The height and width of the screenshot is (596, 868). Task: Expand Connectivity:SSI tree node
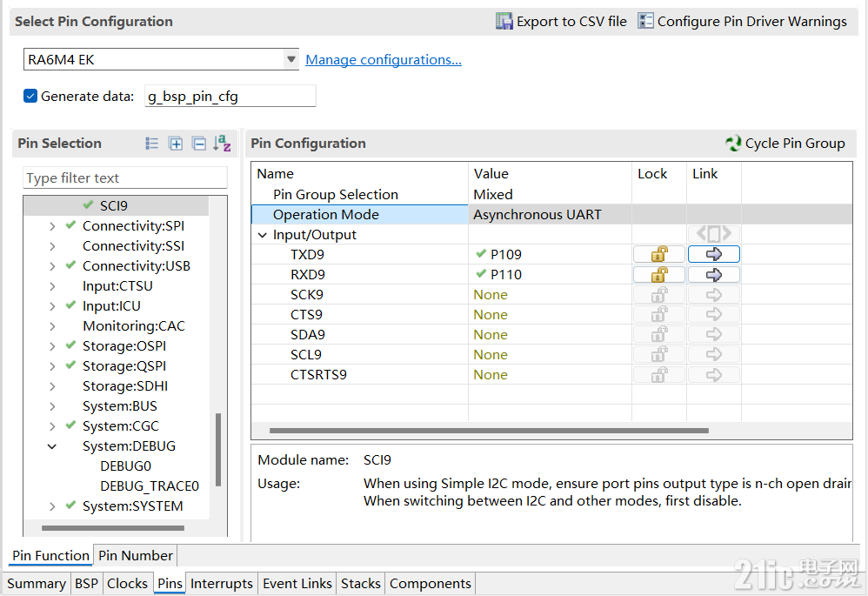[52, 246]
